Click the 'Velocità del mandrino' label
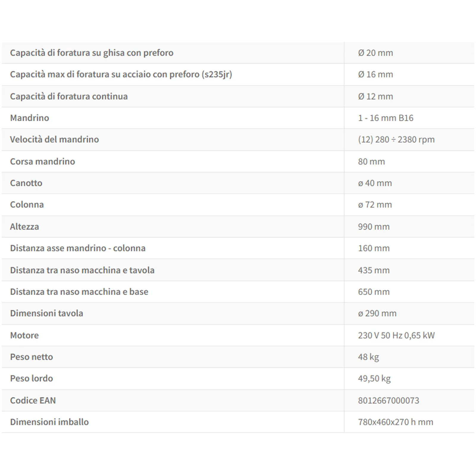The height and width of the screenshot is (476, 476). 54,139
